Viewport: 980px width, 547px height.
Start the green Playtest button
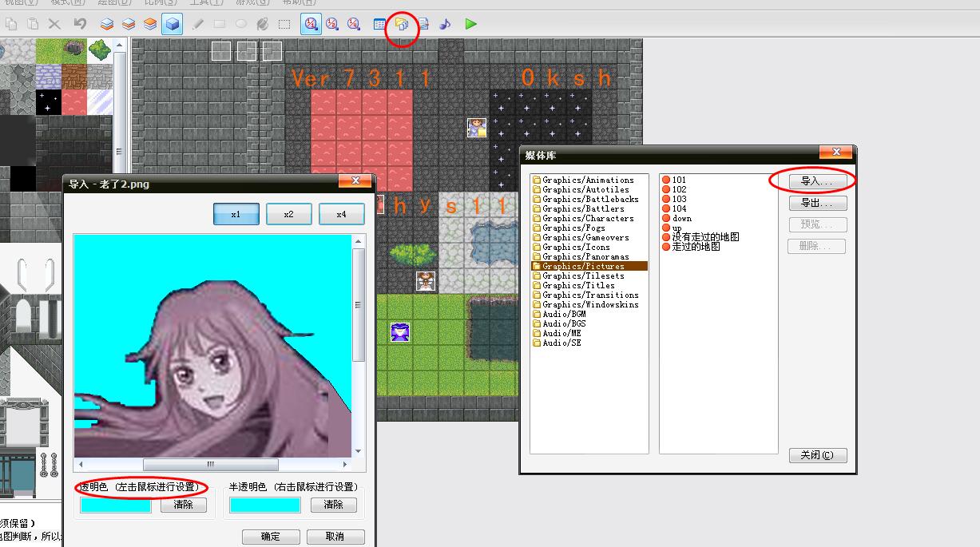pyautogui.click(x=470, y=24)
